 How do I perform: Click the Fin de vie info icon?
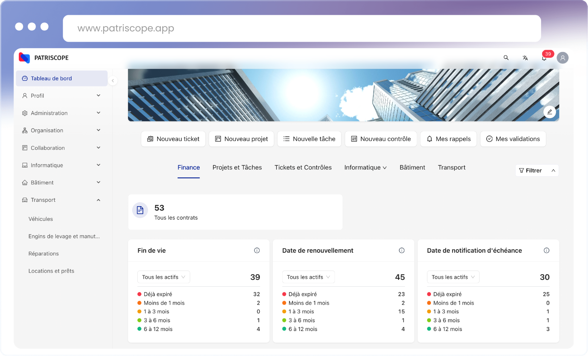click(257, 250)
